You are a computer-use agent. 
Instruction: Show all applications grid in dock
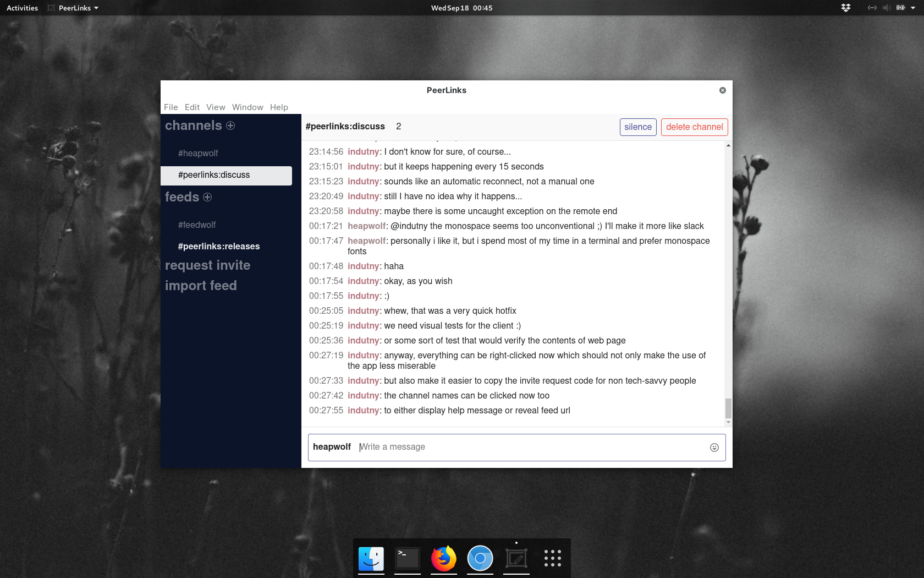point(553,559)
